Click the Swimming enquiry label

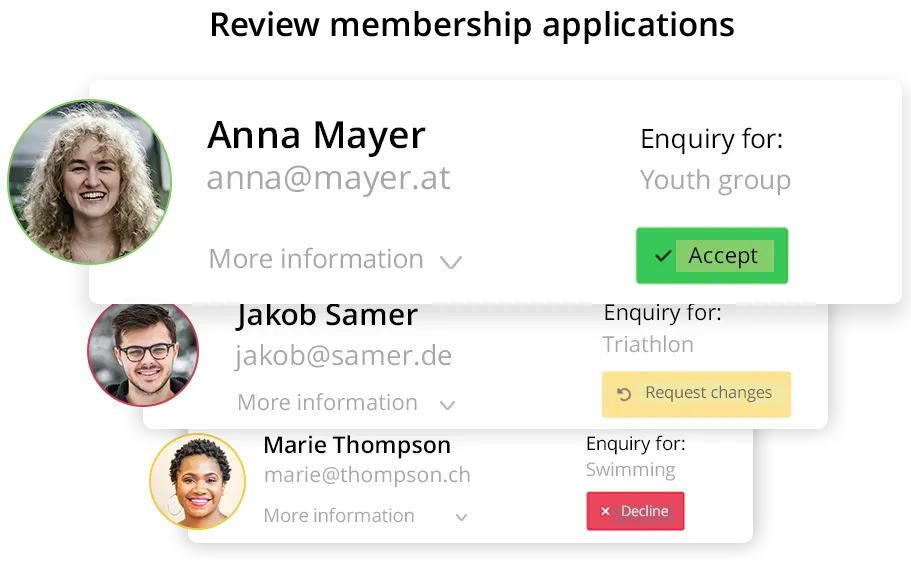click(630, 470)
